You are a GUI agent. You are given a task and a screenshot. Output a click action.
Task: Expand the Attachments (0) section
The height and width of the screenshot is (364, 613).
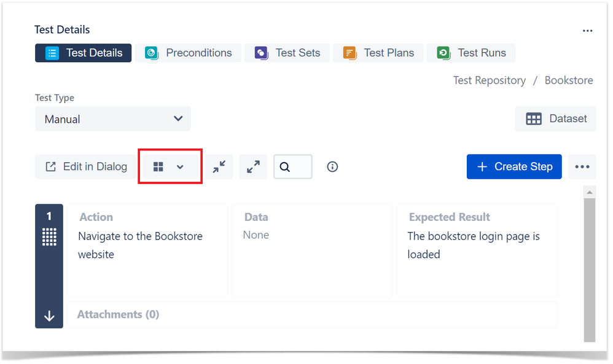tap(118, 314)
